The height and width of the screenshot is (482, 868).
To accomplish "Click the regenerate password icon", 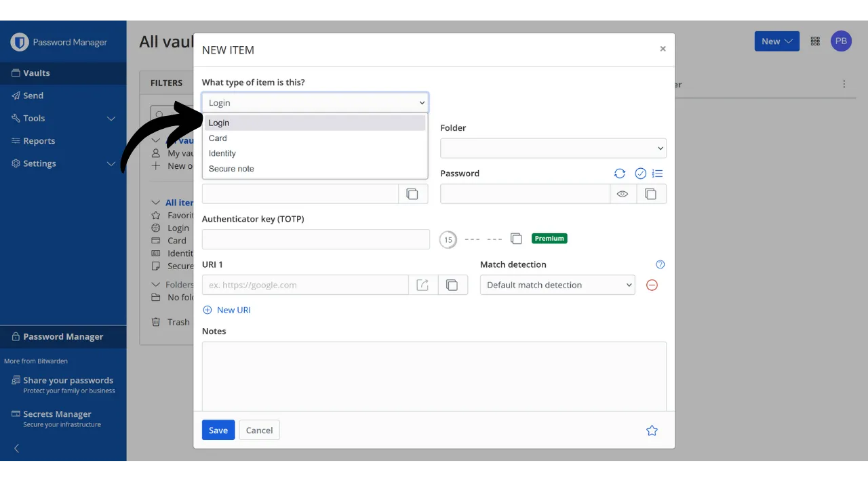I will click(x=620, y=174).
